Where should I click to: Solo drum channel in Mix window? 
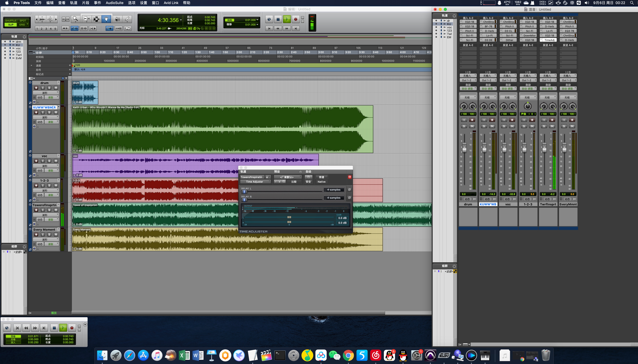[x=464, y=126]
